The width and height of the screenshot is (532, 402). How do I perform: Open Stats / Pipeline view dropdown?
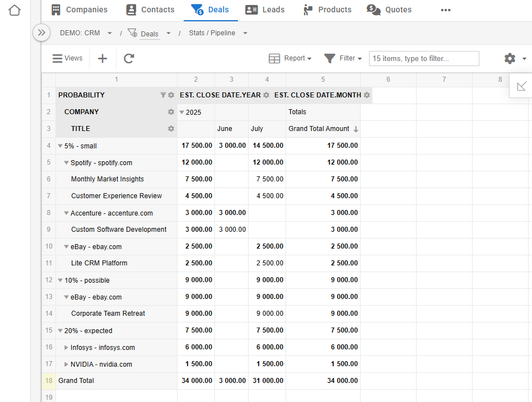(x=245, y=33)
